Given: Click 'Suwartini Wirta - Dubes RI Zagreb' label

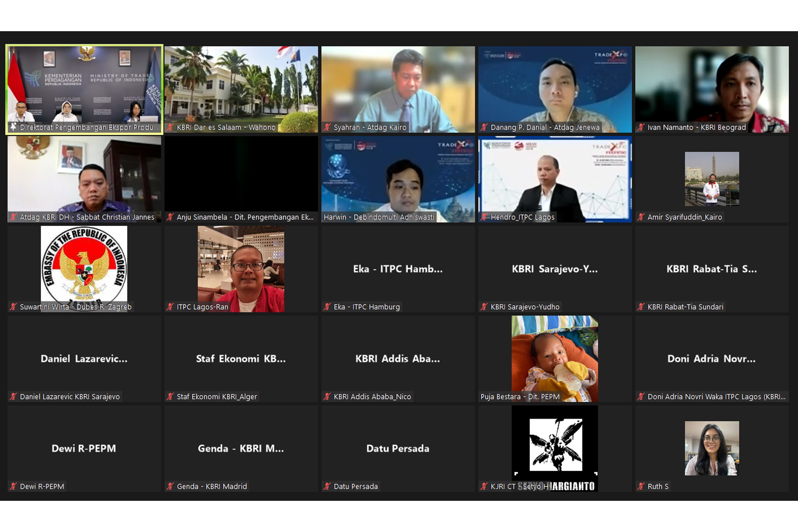Looking at the screenshot, I should (x=76, y=307).
